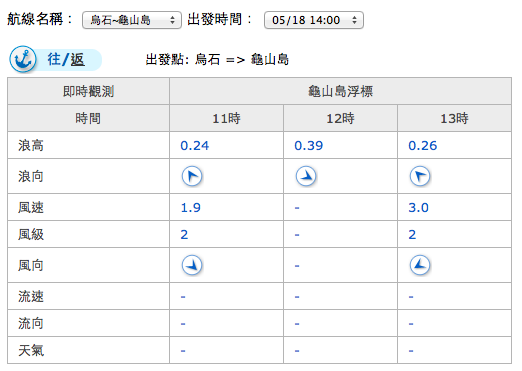
Task: Click the 風級 row label
Action: coord(31,235)
